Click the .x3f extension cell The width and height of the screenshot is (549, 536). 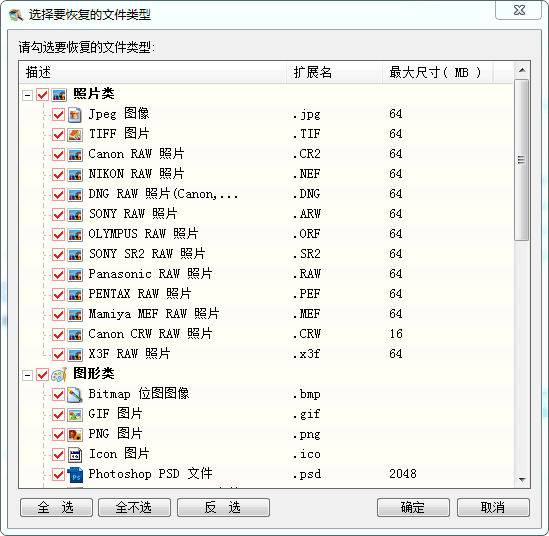tap(306, 354)
